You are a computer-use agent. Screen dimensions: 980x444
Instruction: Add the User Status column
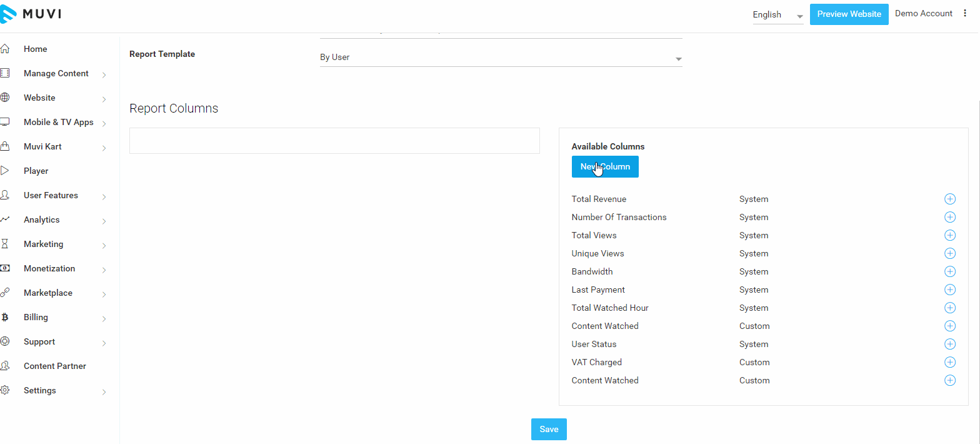(x=950, y=344)
